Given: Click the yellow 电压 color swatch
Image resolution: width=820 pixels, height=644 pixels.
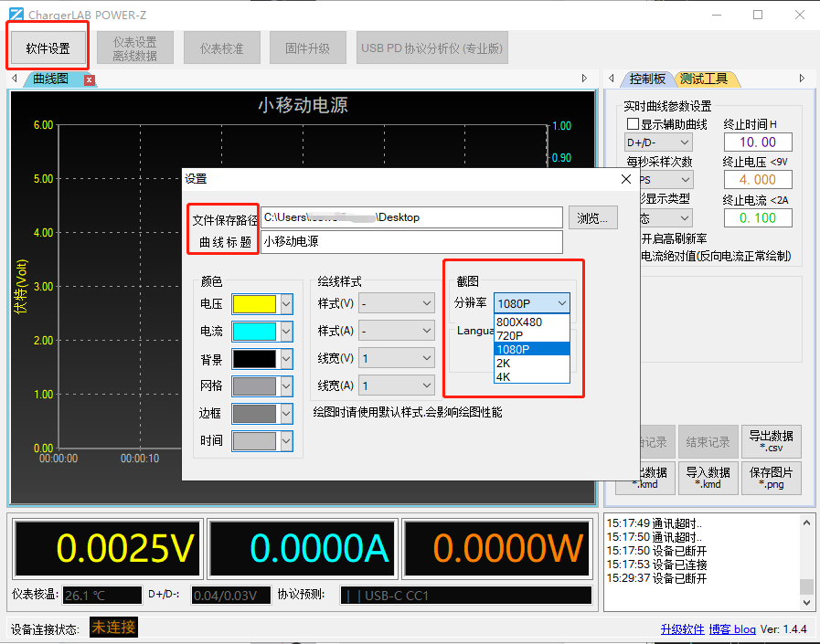Looking at the screenshot, I should pyautogui.click(x=256, y=302).
